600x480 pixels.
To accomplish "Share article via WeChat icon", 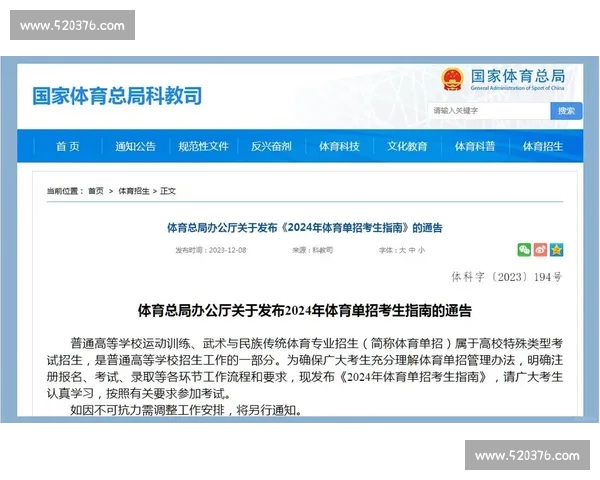I will tap(524, 250).
